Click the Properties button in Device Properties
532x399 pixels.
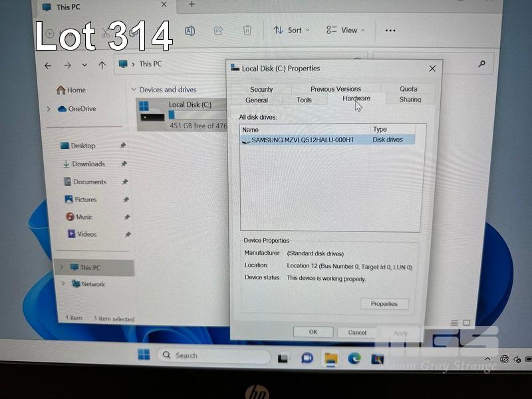(x=384, y=304)
